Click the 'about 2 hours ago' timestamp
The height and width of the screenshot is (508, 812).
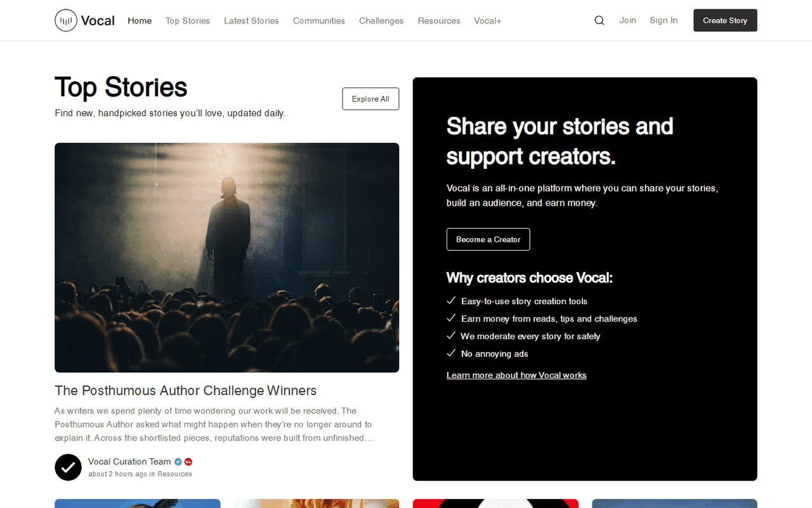[118, 474]
